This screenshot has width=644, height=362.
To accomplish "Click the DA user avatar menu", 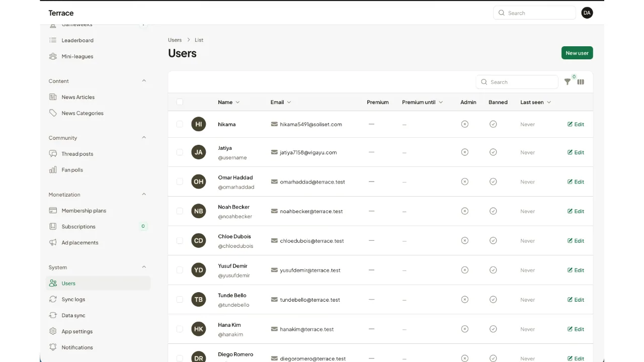I will (x=587, y=13).
